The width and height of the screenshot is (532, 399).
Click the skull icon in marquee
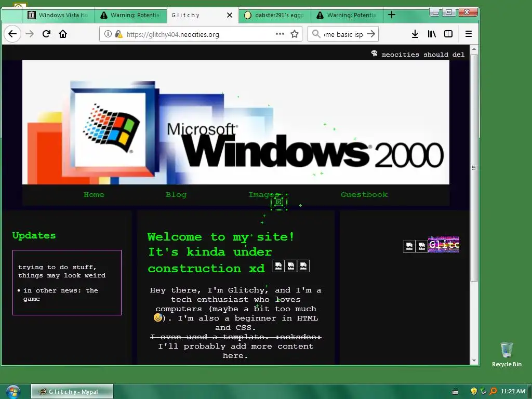374,54
